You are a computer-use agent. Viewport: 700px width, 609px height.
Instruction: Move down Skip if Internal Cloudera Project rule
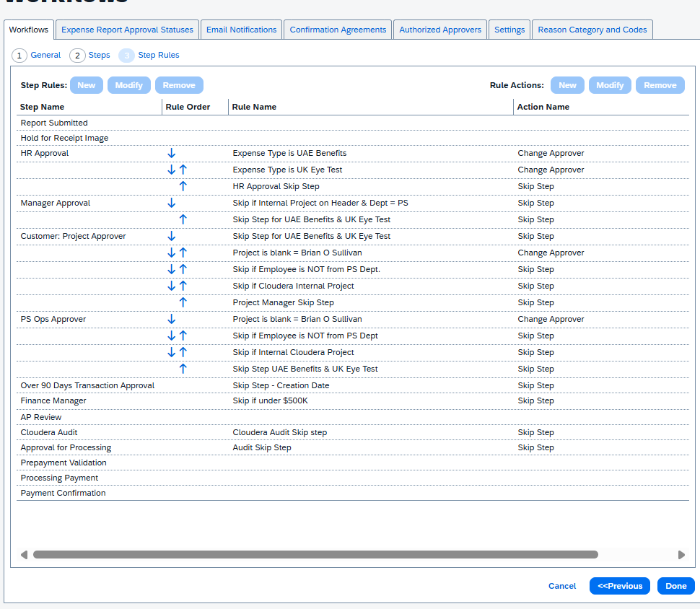coord(172,352)
